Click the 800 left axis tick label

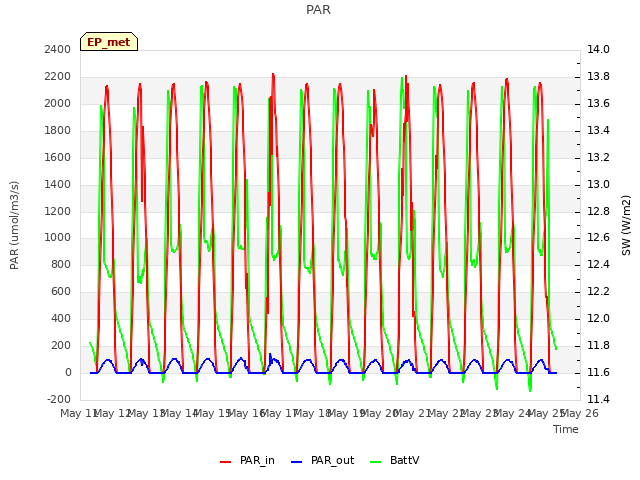click(61, 264)
